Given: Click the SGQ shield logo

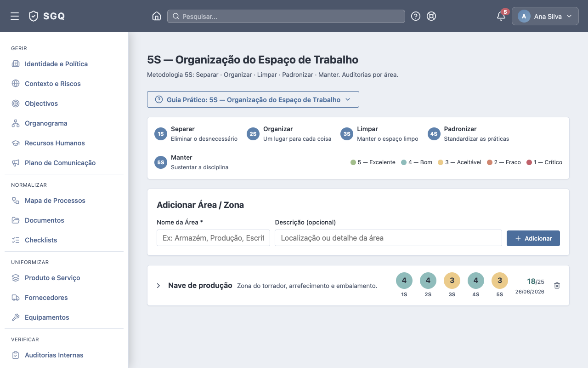Looking at the screenshot, I should [46, 16].
